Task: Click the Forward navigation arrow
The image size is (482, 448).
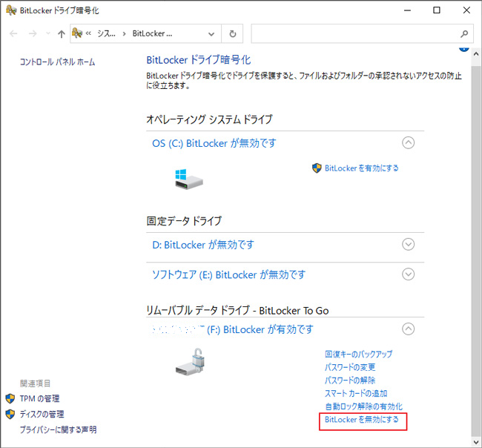Action: click(33, 33)
